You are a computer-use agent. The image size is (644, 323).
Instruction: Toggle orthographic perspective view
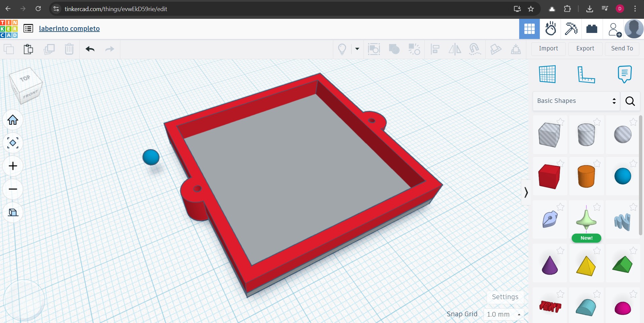[x=13, y=212]
